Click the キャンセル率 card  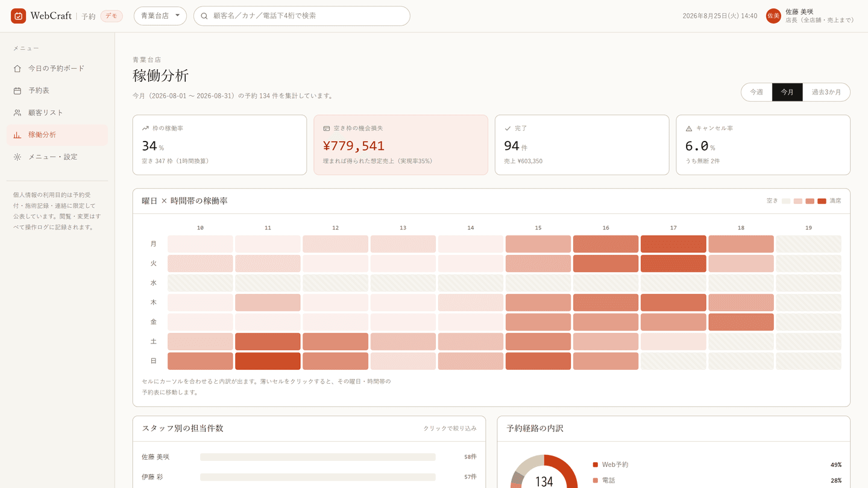(x=763, y=145)
